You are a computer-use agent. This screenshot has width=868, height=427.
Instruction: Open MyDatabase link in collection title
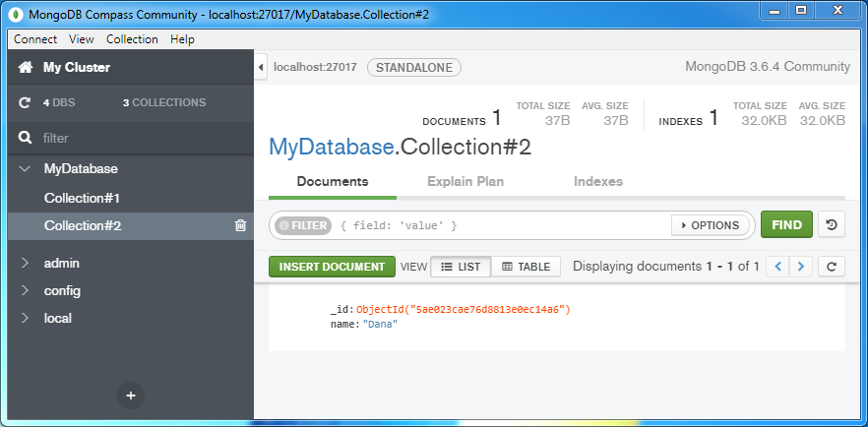[331, 148]
